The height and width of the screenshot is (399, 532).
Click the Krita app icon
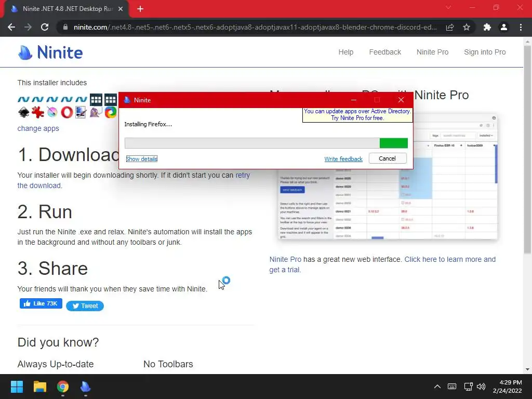pos(52,112)
